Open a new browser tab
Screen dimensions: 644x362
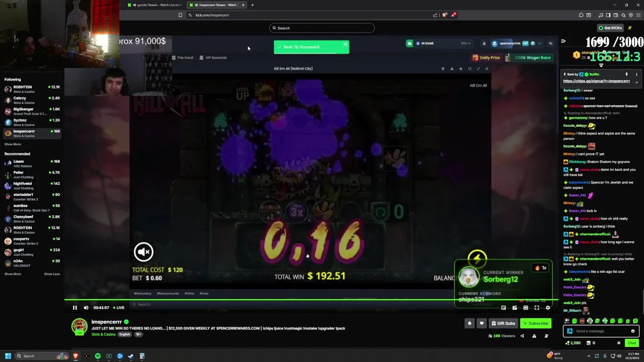tap(253, 5)
